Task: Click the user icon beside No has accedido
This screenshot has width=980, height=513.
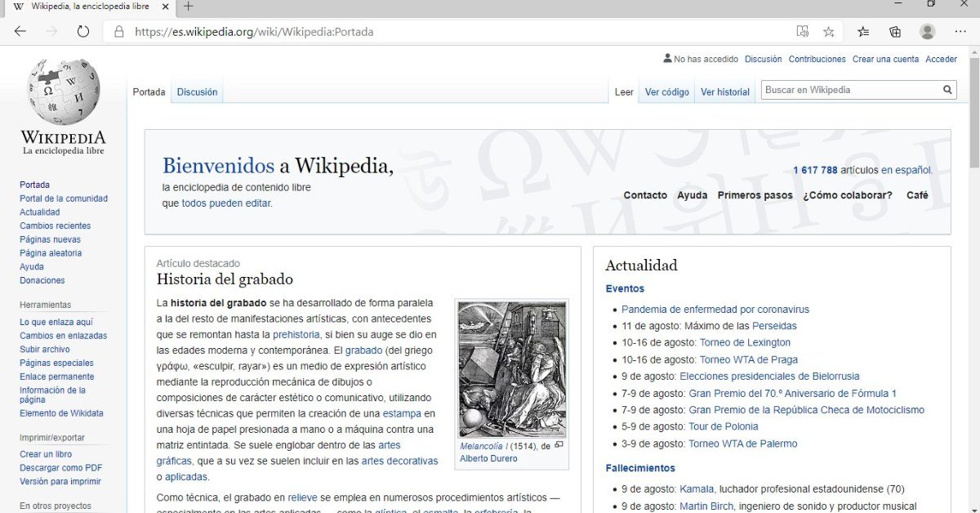Action: (x=667, y=59)
